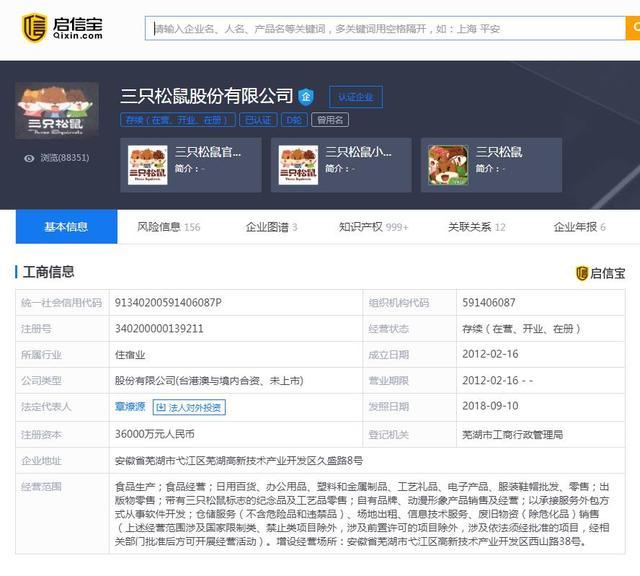Click legal representative name 章燎源

tap(130, 407)
